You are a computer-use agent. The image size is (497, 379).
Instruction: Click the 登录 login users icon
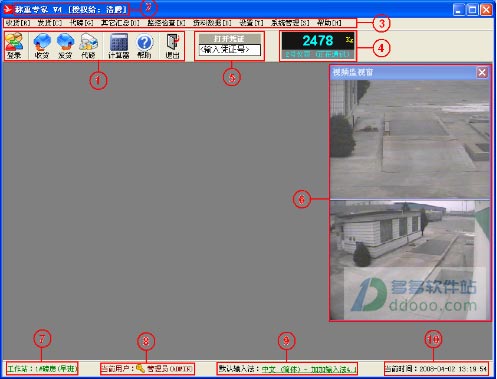point(14,46)
